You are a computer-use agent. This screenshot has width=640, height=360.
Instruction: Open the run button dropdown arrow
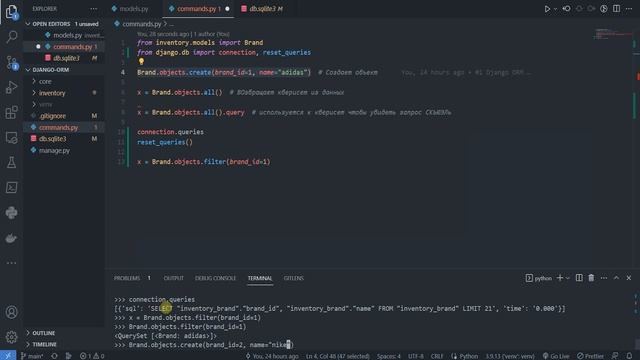pos(555,9)
